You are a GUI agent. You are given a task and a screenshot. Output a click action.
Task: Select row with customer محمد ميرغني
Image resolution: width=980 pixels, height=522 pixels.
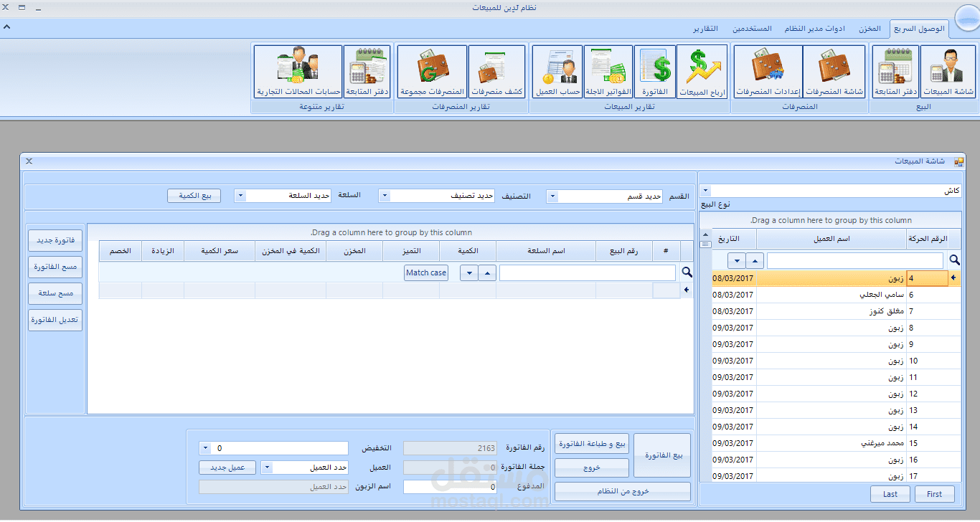(x=837, y=443)
